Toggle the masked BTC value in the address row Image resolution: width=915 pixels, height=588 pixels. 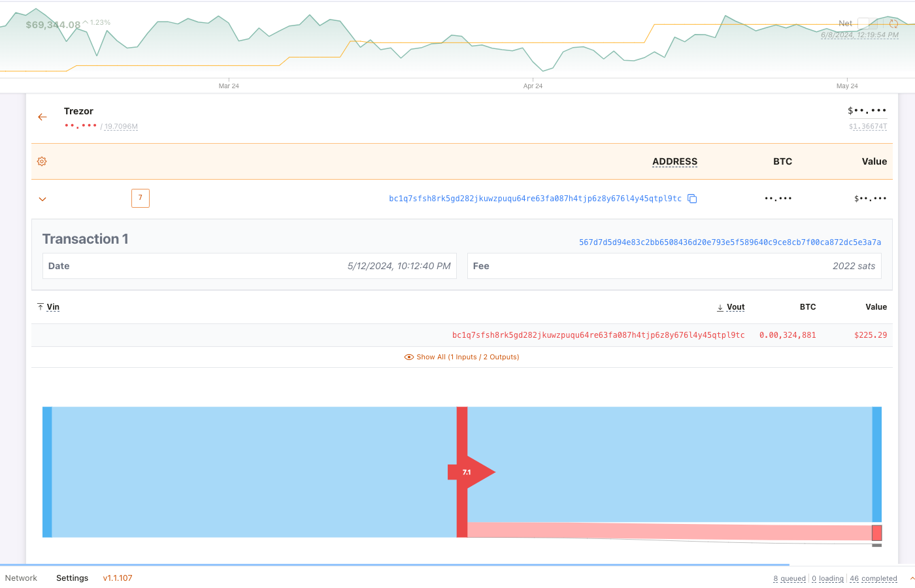pyautogui.click(x=778, y=199)
